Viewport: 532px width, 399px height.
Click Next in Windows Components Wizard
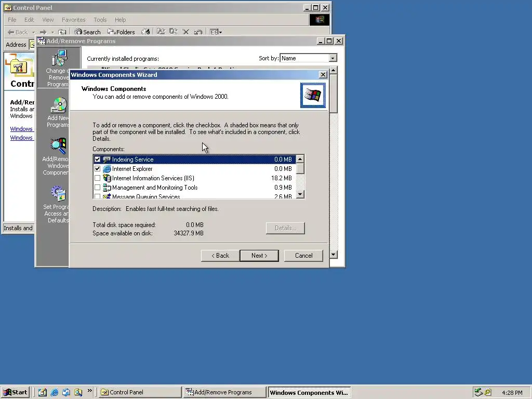click(x=259, y=256)
